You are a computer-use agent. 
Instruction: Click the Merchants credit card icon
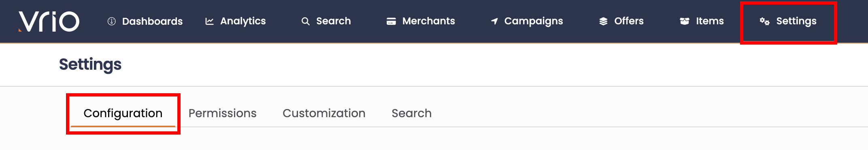pos(391,21)
